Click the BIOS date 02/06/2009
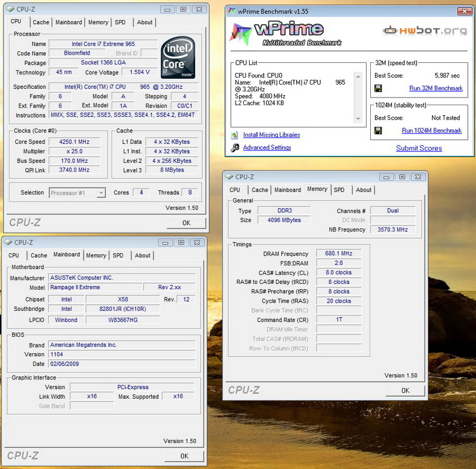The height and width of the screenshot is (469, 476). tap(122, 364)
